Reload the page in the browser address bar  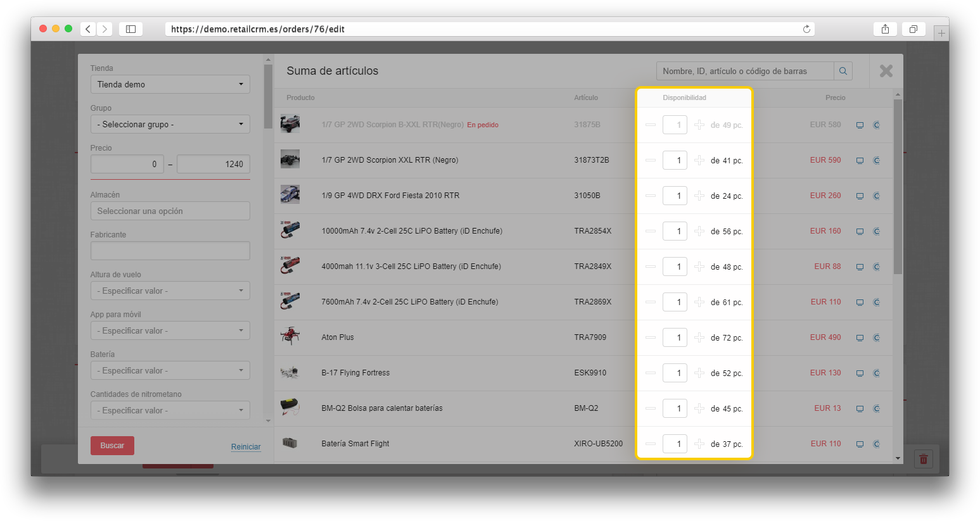[806, 29]
